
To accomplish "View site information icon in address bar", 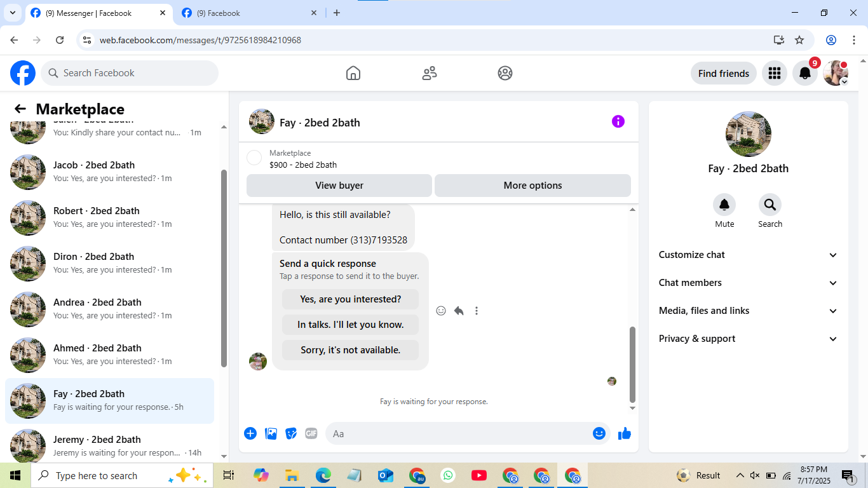I will coord(88,40).
